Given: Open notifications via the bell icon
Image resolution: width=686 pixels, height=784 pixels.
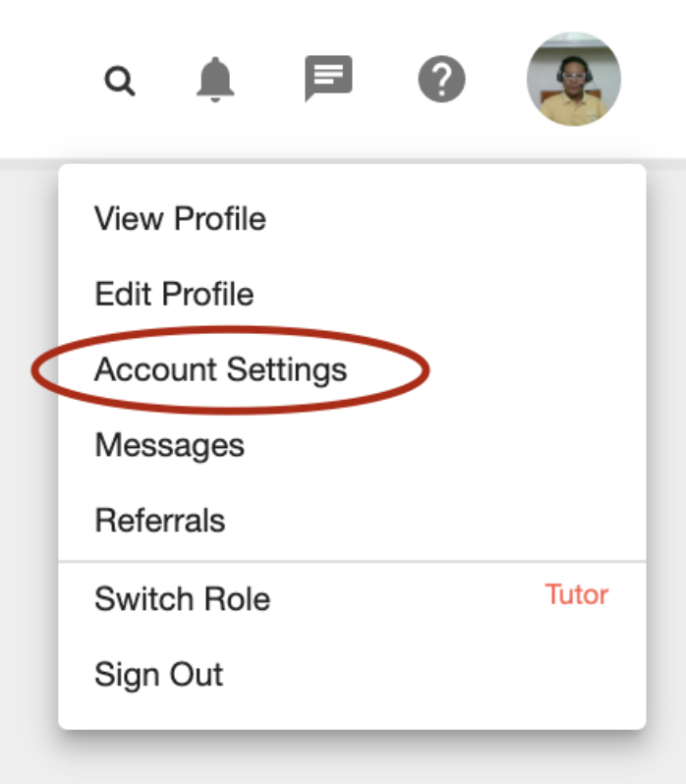Looking at the screenshot, I should click(215, 80).
